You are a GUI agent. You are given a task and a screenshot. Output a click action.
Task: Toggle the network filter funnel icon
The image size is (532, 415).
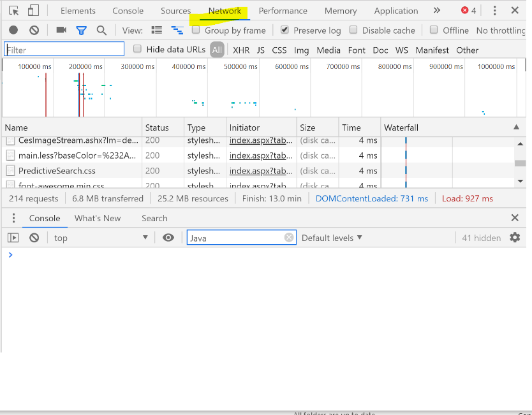[x=81, y=30]
